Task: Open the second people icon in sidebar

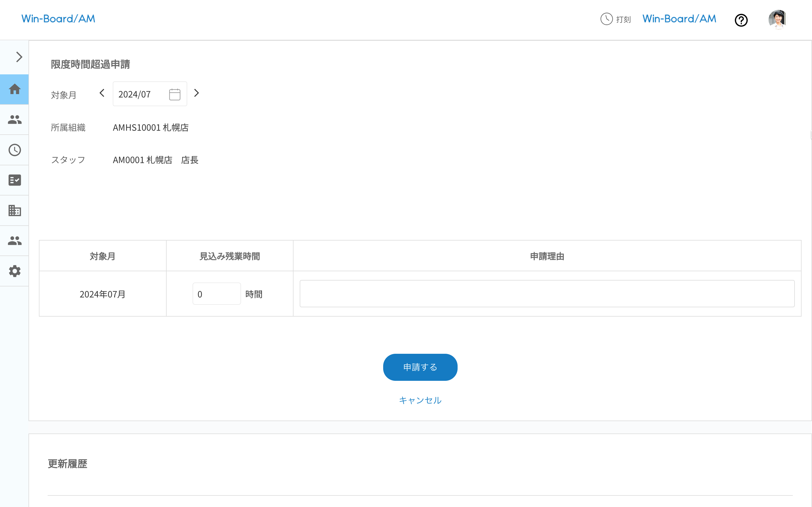Action: tap(14, 241)
